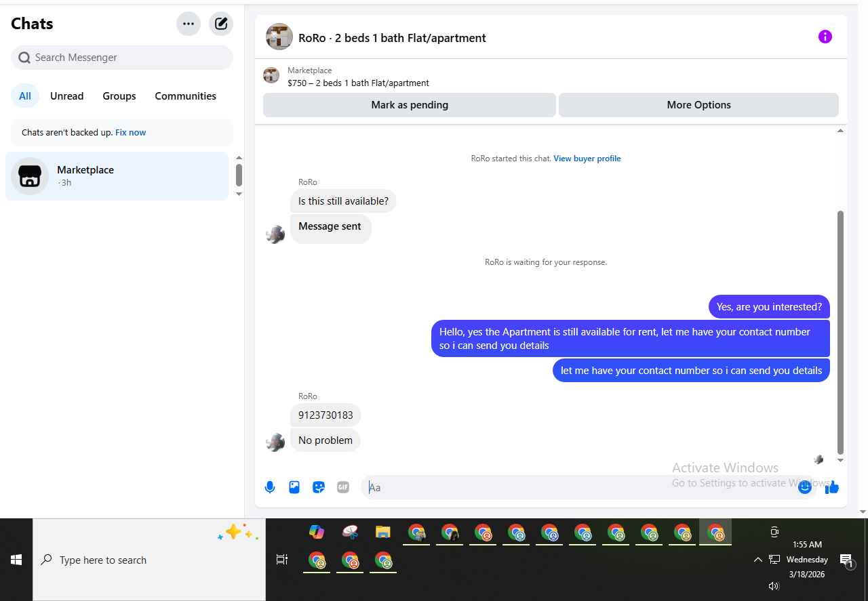Click the Windows "Type here to search" box
This screenshot has width=868, height=601.
[149, 560]
